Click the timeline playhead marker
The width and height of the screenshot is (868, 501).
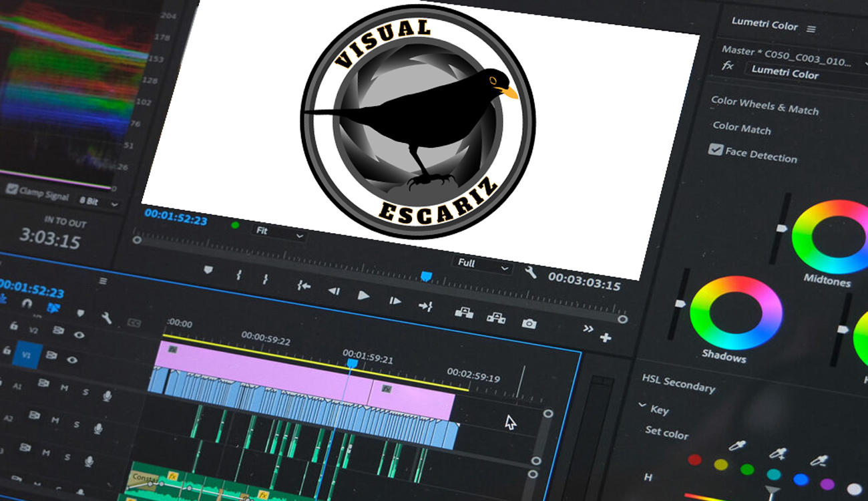(352, 363)
